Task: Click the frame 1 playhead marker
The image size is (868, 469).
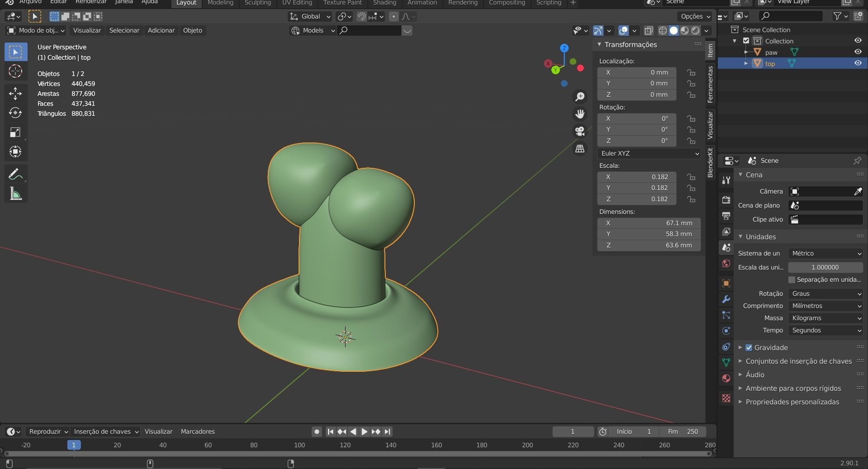Action: pyautogui.click(x=74, y=445)
